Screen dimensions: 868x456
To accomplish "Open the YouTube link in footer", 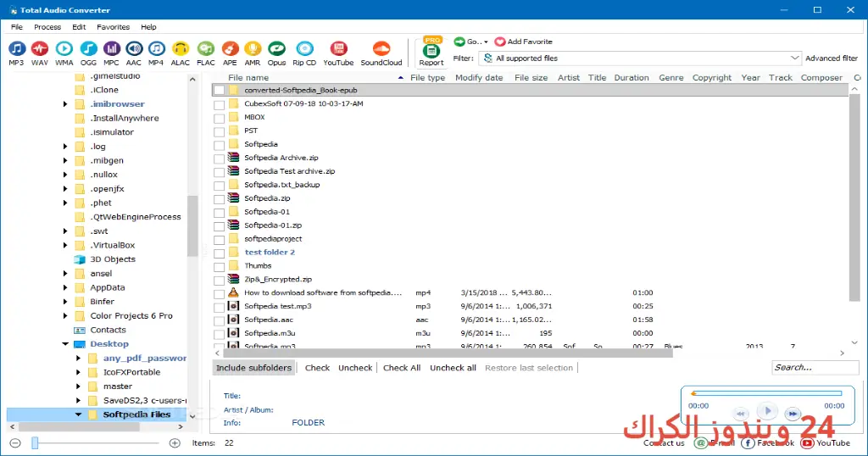I will (826, 442).
